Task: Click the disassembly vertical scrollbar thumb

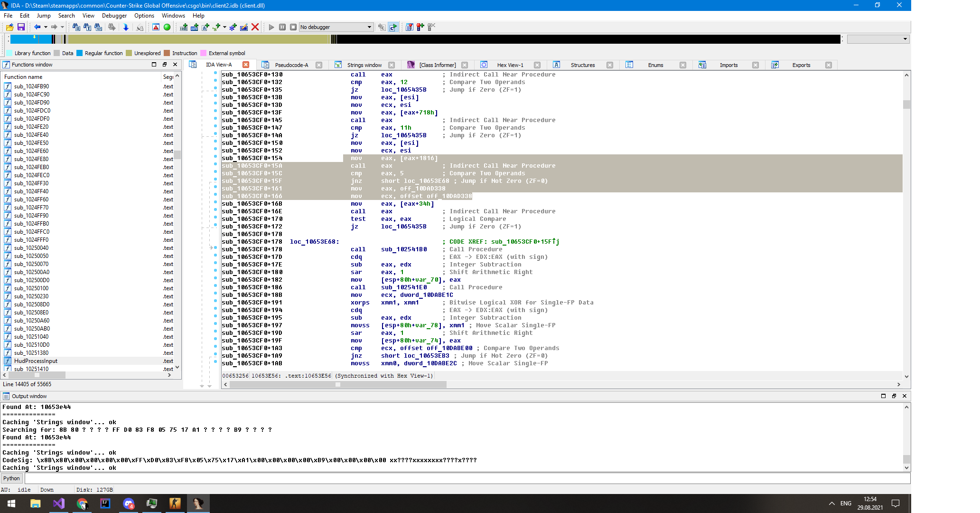Action: 906,104
